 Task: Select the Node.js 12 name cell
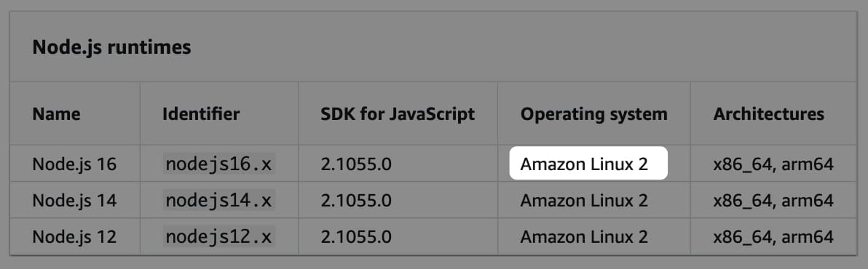pos(75,237)
